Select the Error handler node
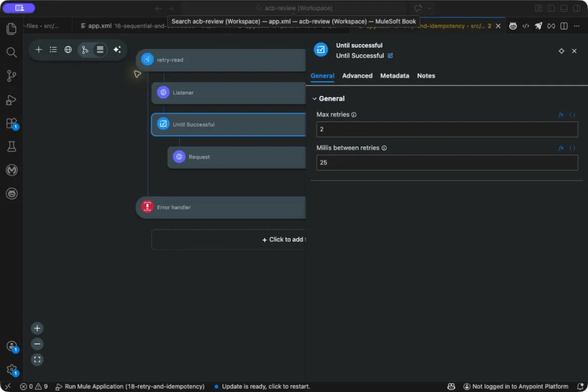The image size is (588, 392). (x=221, y=207)
